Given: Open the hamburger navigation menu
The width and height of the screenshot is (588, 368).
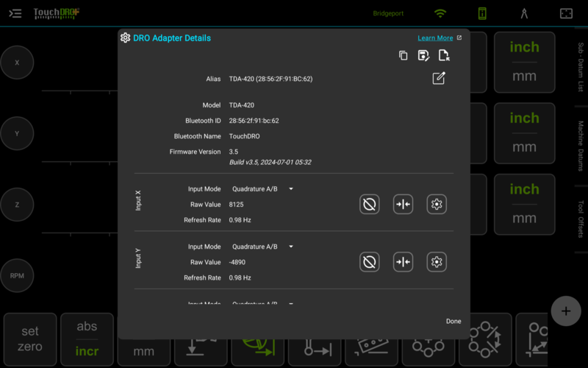Looking at the screenshot, I should pyautogui.click(x=15, y=13).
